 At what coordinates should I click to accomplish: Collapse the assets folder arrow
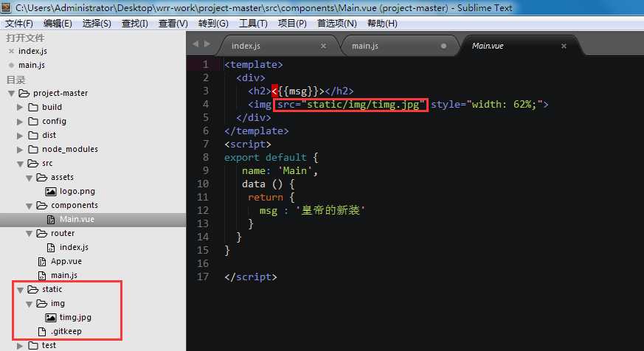(30, 178)
